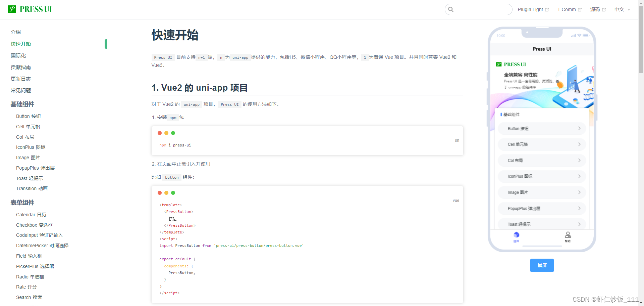Open Search 搜索 in the sidebar
Screen dimensions: 644x306
[29, 297]
